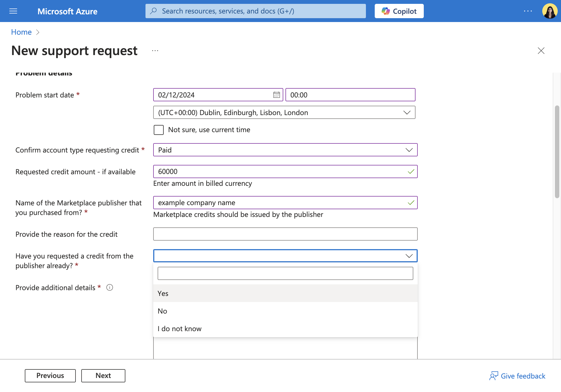The image size is (561, 392).
Task: Click the dropdown filter search box
Action: 285,273
